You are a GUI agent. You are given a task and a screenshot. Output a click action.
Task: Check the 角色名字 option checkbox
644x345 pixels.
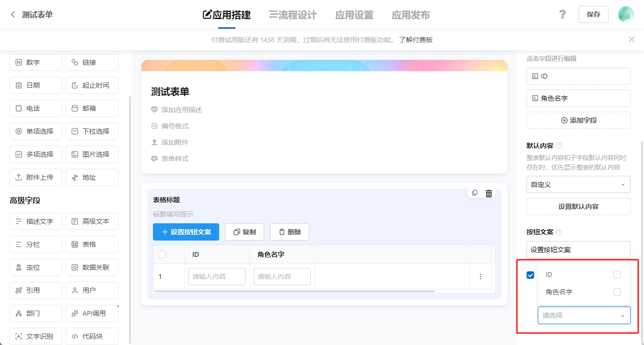617,292
